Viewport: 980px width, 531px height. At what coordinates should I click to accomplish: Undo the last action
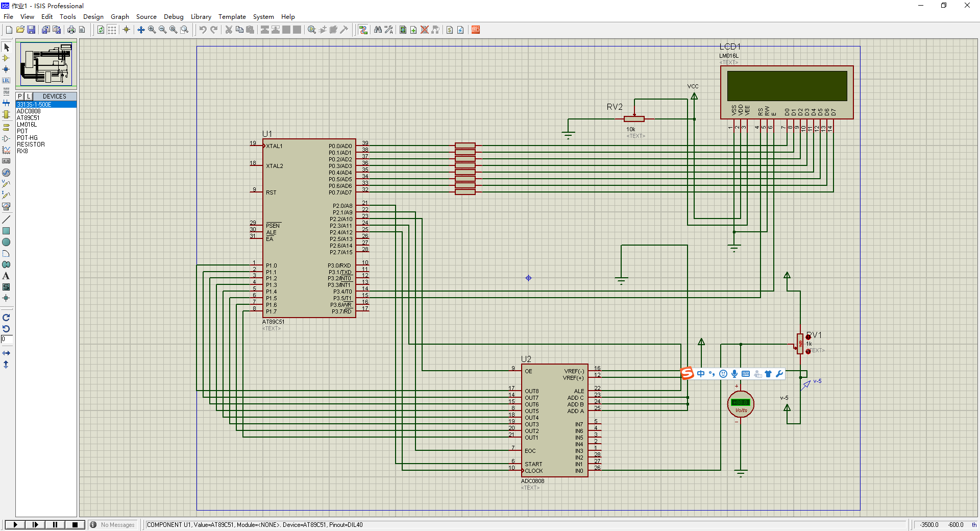[203, 30]
